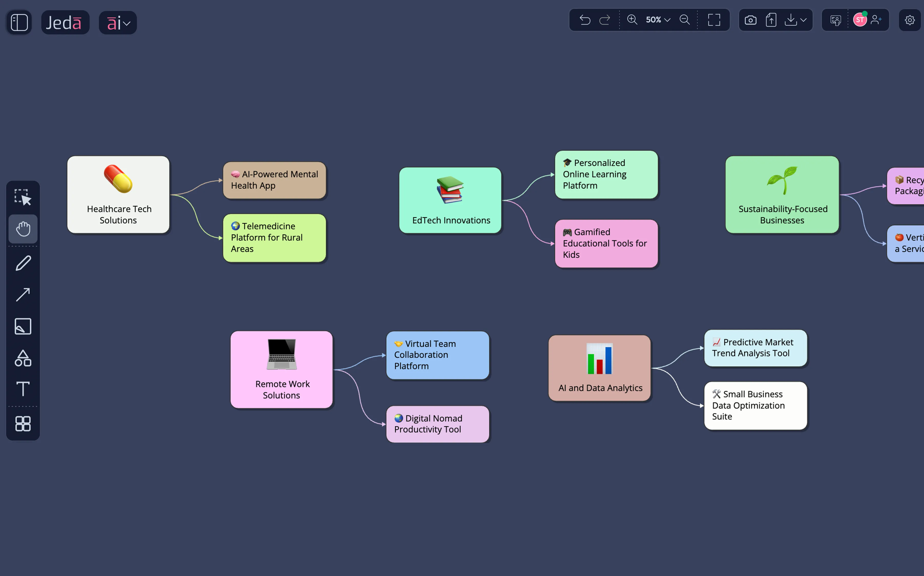Toggle the left sidebar panel
The image size is (924, 576).
19,23
